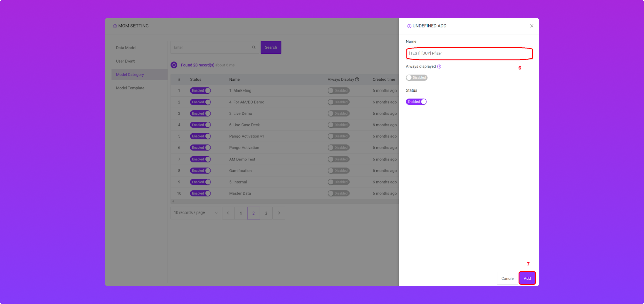The height and width of the screenshot is (304, 644).
Task: Go to the next page arrow
Action: (279, 213)
